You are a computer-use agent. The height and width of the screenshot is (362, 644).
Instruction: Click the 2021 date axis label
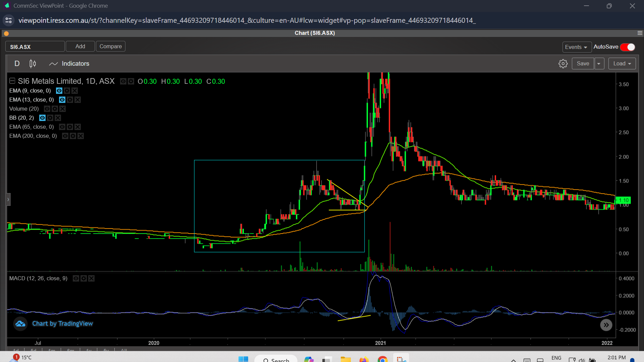[x=380, y=343]
